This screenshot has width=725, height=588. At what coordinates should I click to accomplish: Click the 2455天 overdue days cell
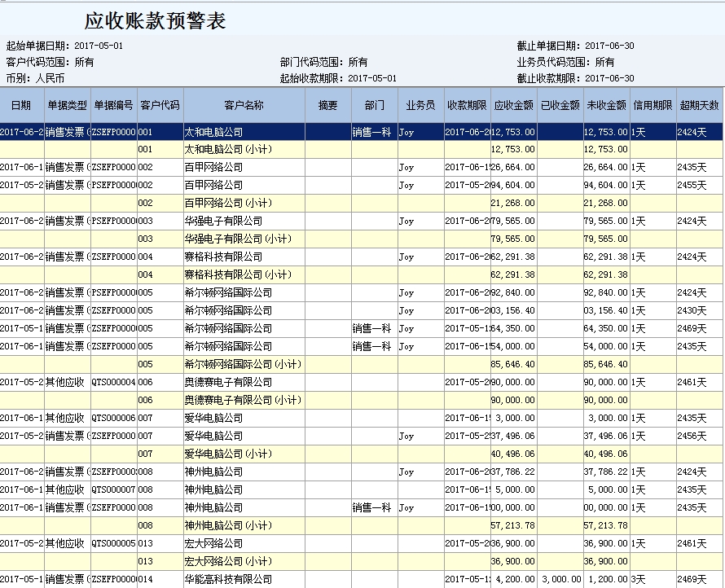(700, 186)
